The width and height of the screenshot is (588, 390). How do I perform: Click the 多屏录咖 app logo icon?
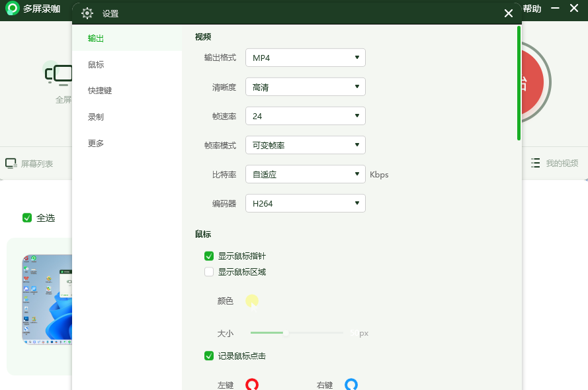point(13,9)
